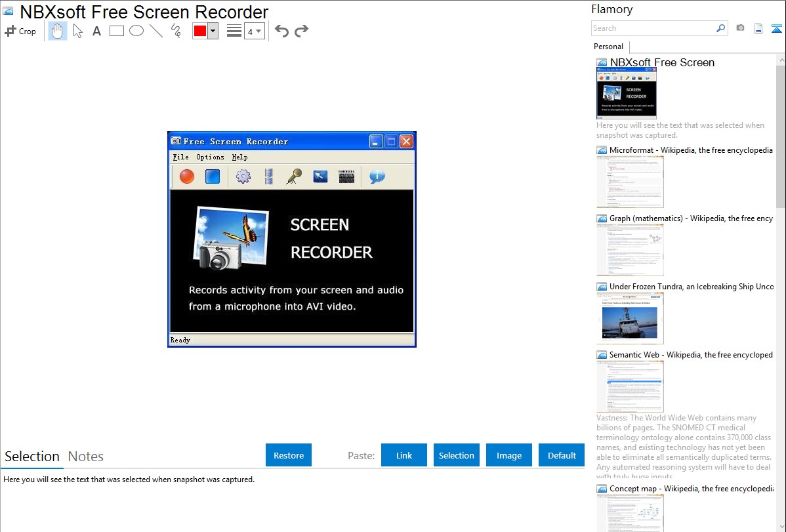Select the freehand draw tool

tap(176, 31)
